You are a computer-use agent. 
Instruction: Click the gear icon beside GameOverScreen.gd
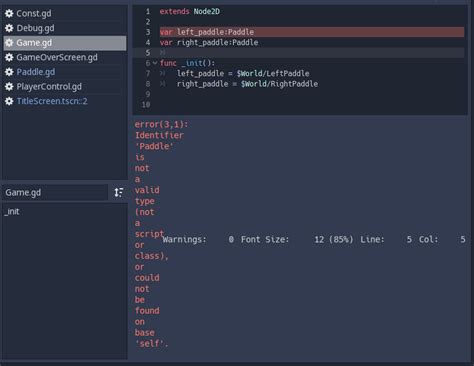9,57
